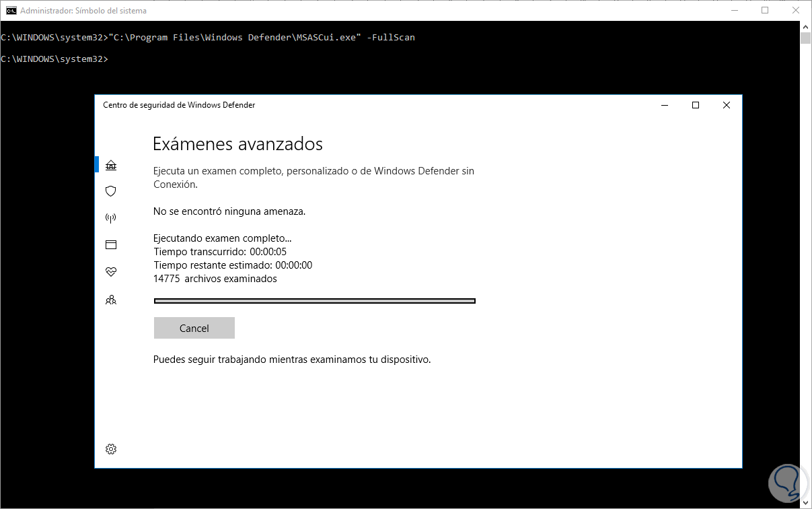Open the Settings gear in Defender sidebar
812x509 pixels.
point(111,449)
